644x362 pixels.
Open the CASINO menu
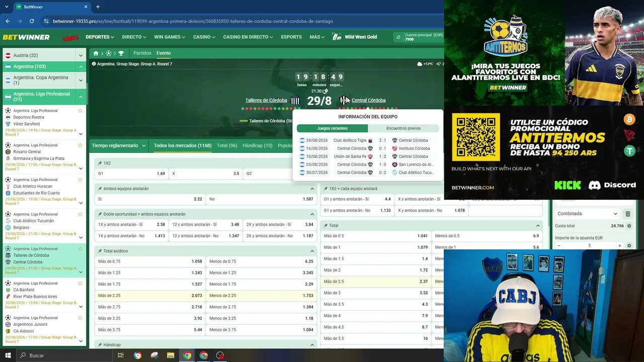click(x=204, y=37)
